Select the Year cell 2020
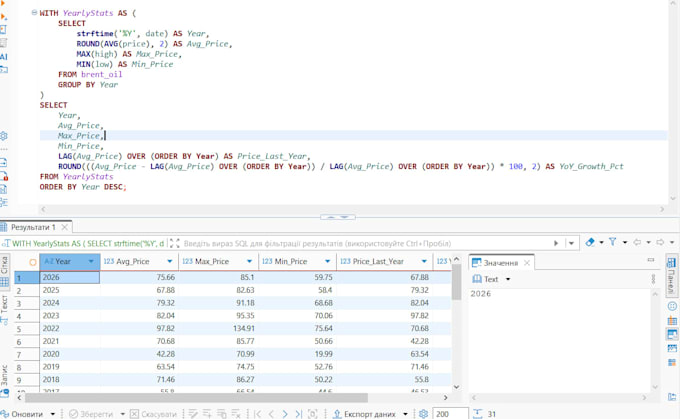This screenshot has height=419, width=680. 69,354
